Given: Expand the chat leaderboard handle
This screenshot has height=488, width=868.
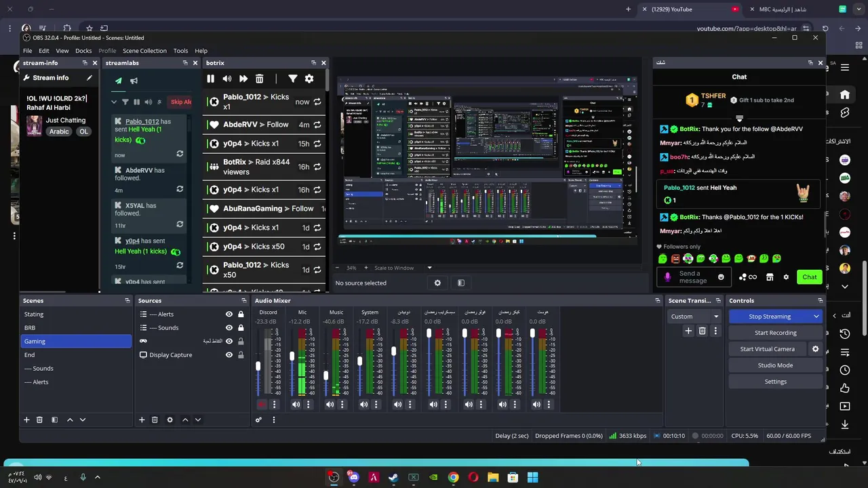Looking at the screenshot, I should coord(739,119).
